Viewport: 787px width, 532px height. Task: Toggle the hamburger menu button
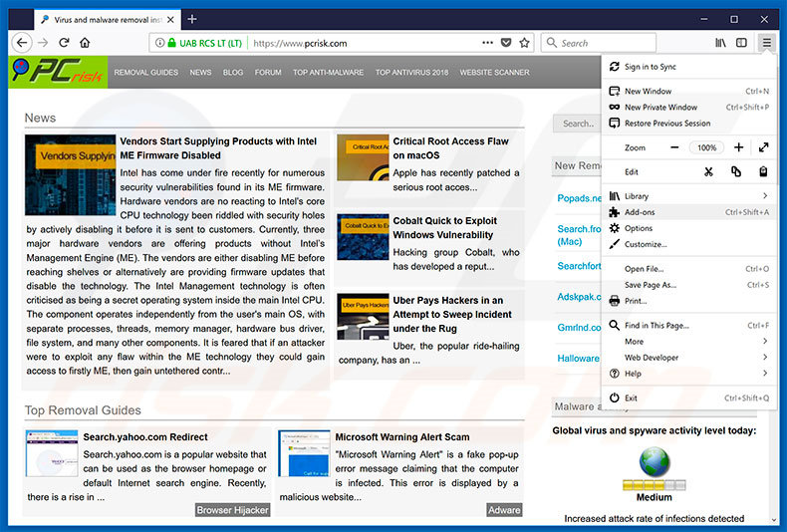pos(766,43)
